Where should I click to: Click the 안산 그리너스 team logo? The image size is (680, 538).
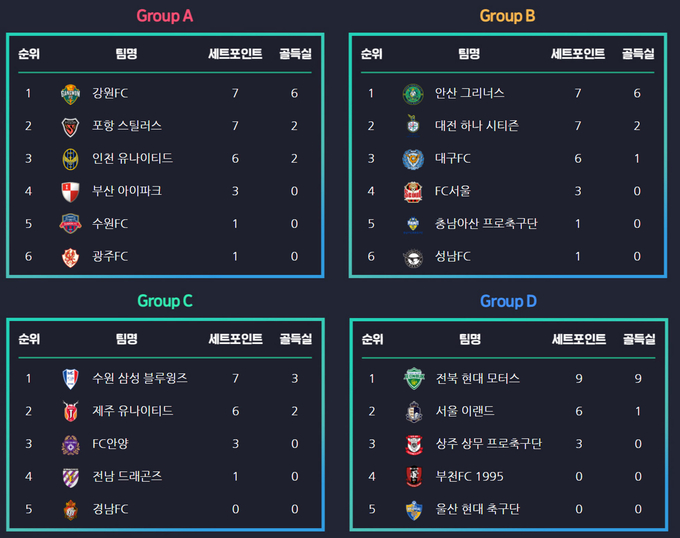(413, 94)
